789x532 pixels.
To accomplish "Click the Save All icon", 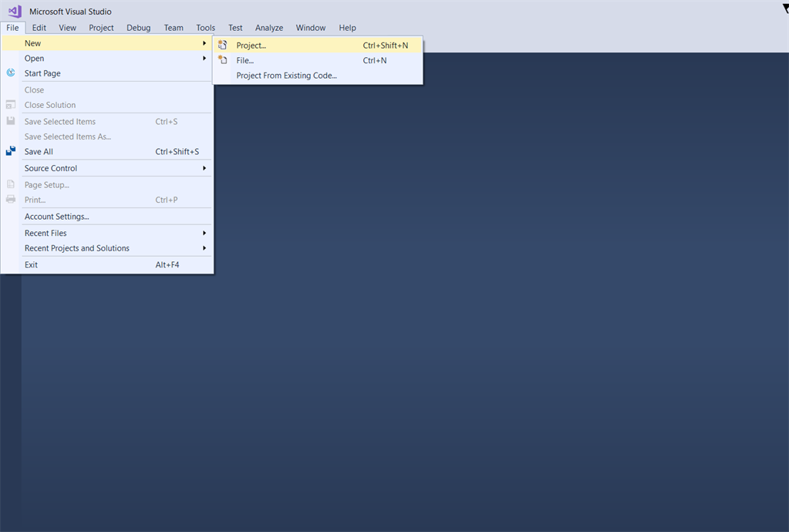I will [x=11, y=151].
